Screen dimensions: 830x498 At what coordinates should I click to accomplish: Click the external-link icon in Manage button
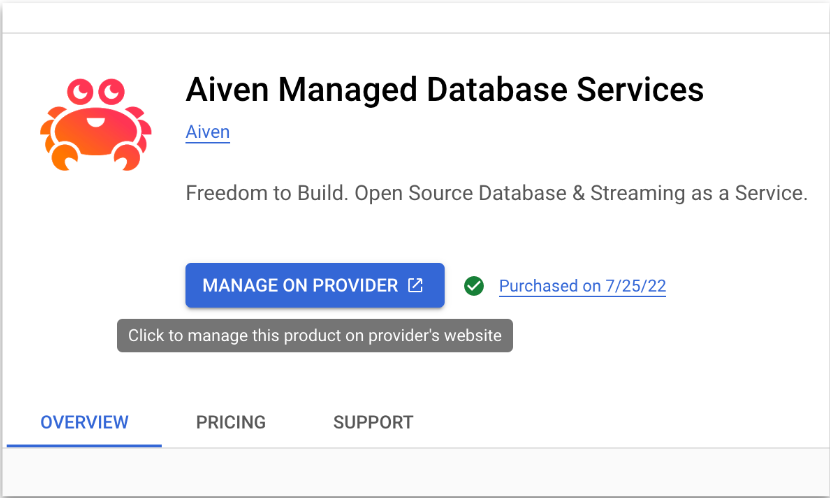pyautogui.click(x=415, y=286)
